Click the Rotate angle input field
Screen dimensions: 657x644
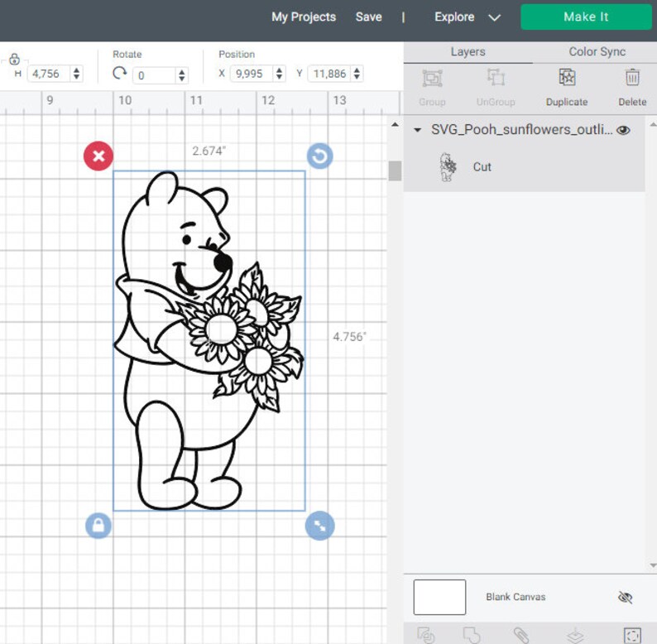155,75
